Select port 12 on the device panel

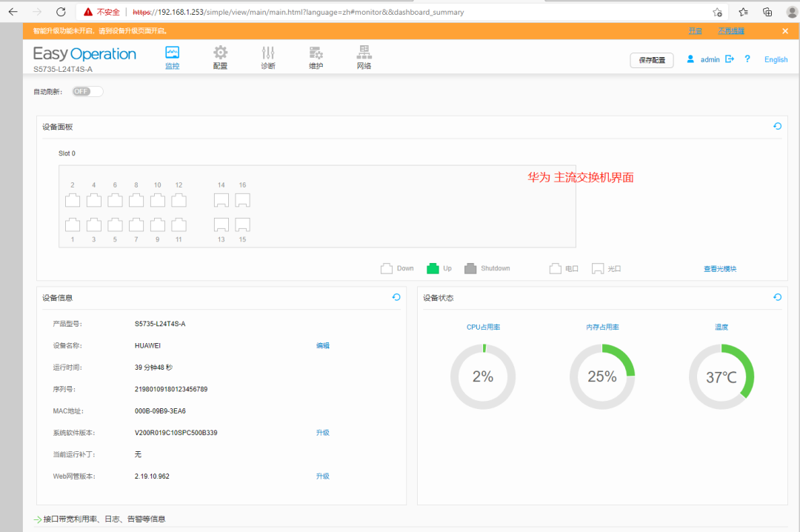pos(179,200)
